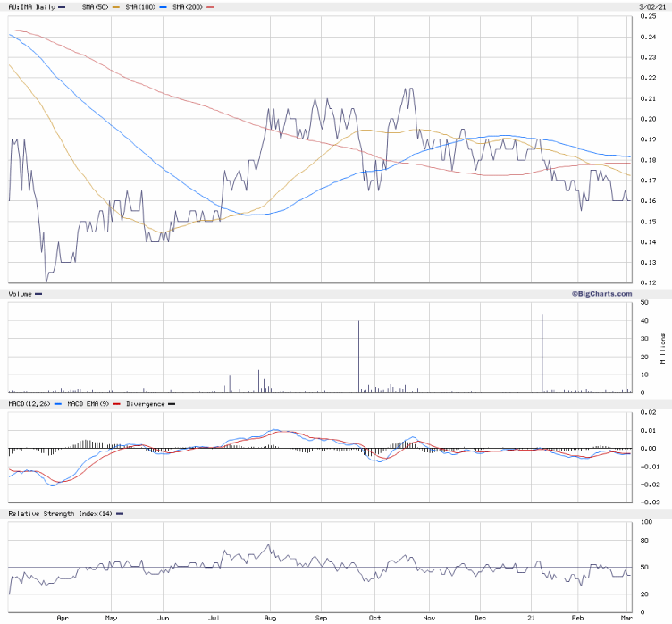
Task: Click the AU:IMA Daily dark line marker
Action: pos(63,7)
